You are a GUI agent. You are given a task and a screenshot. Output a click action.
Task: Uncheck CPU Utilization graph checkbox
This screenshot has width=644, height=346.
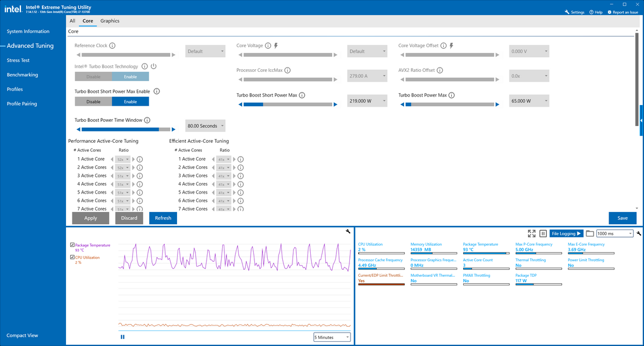72,257
